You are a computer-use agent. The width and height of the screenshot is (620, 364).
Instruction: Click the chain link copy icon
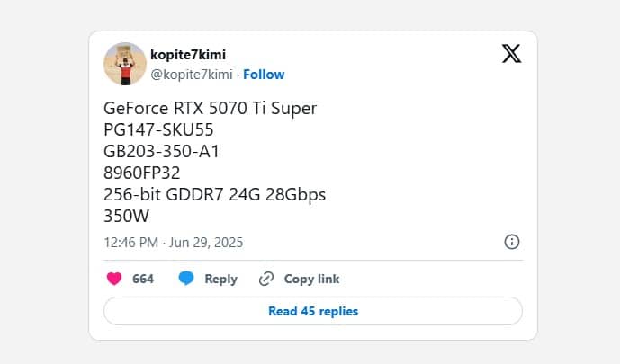point(265,279)
